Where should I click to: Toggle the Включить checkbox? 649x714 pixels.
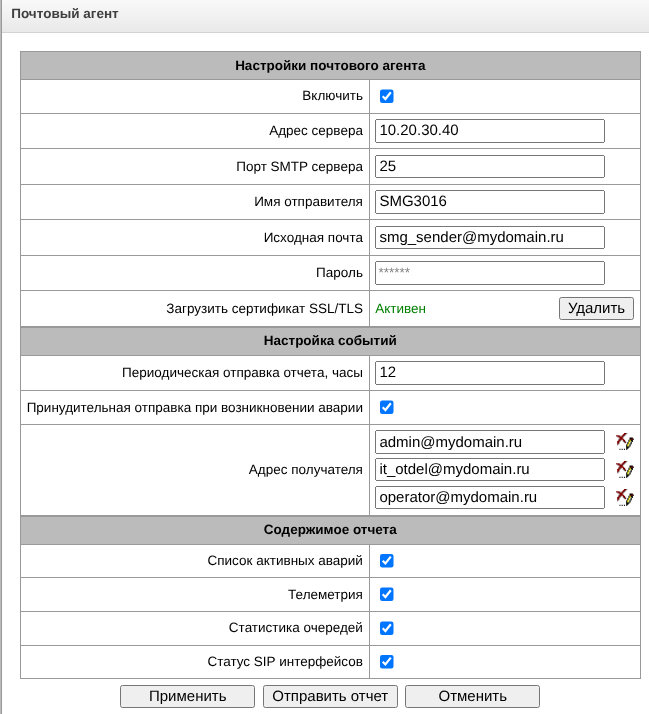tap(387, 96)
